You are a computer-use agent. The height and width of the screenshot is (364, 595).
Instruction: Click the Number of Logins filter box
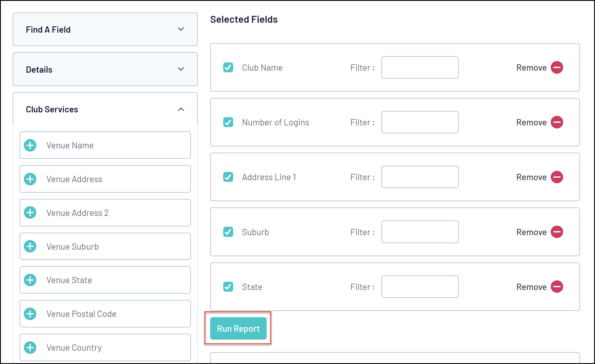[420, 122]
